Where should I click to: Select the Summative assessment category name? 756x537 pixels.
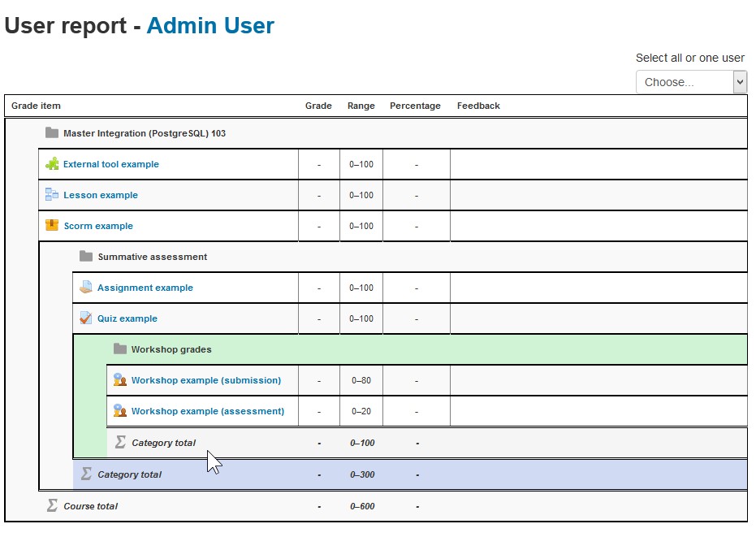tap(153, 257)
